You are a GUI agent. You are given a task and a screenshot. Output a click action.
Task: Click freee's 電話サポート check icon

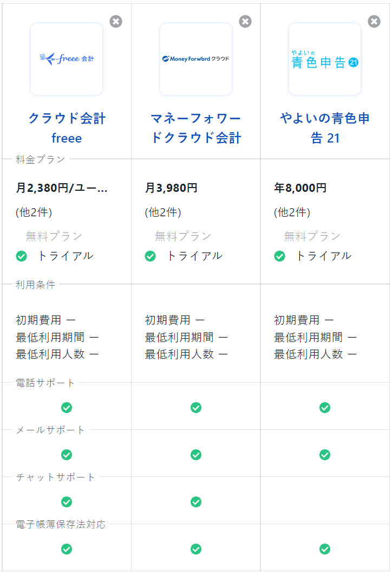coord(67,408)
